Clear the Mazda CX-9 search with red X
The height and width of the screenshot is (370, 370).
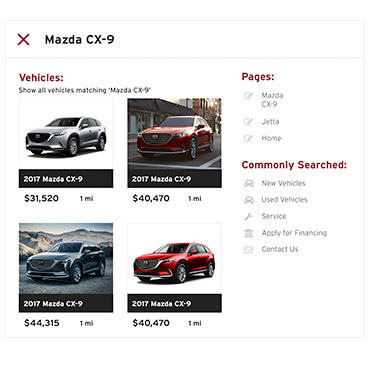23,39
